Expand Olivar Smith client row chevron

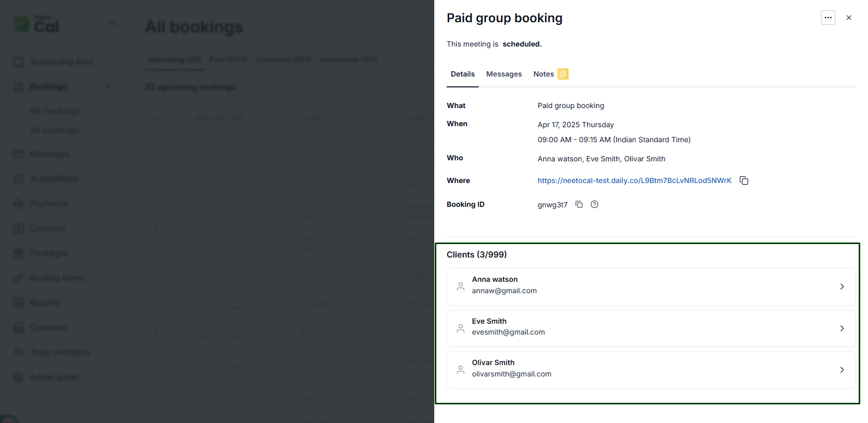842,370
